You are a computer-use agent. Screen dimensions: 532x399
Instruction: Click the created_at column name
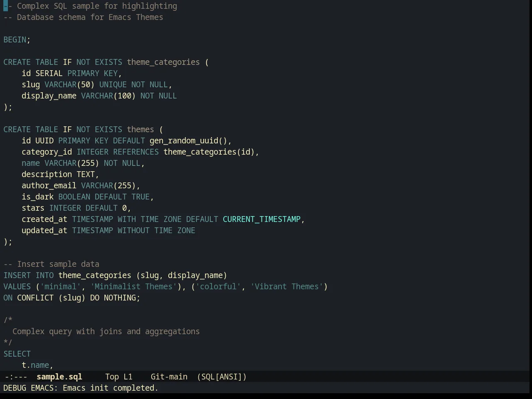(x=44, y=219)
